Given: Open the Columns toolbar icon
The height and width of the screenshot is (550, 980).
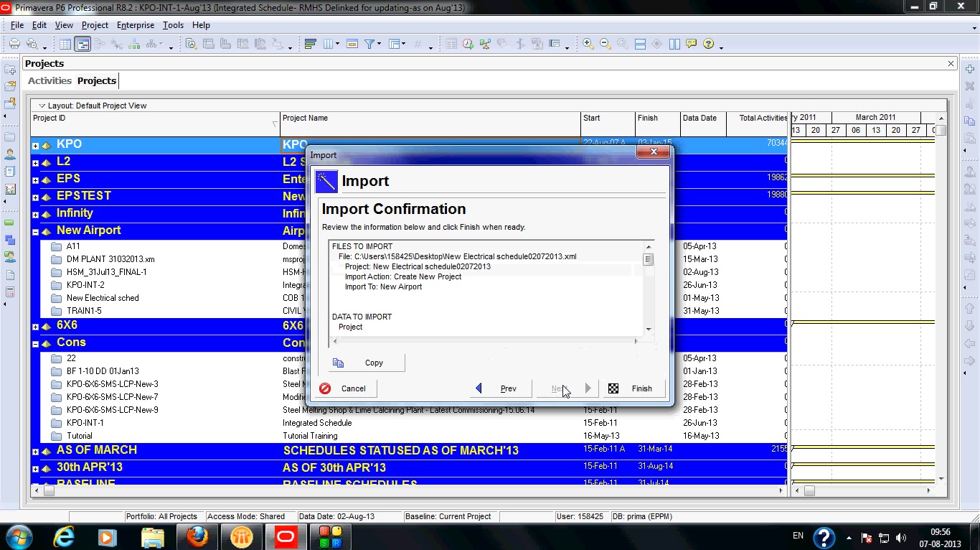Looking at the screenshot, I should [328, 43].
